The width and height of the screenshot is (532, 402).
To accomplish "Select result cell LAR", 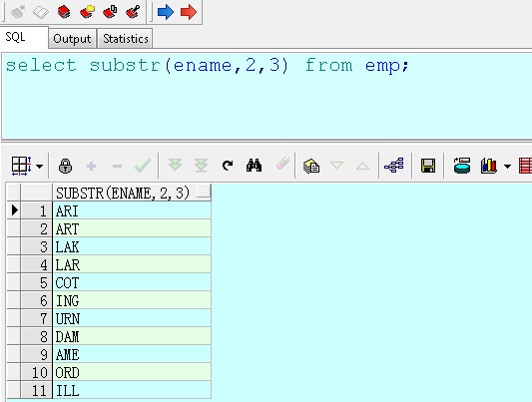I will 132,264.
